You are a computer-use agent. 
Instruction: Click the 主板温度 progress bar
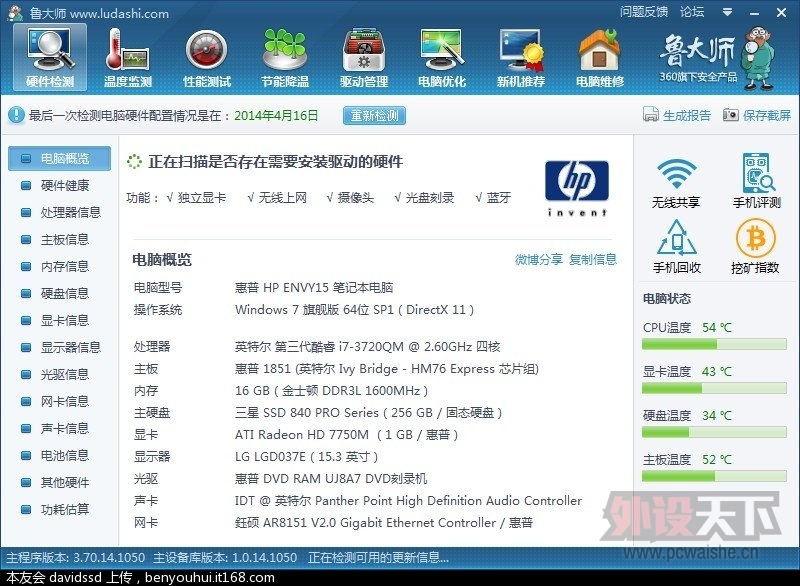(714, 477)
